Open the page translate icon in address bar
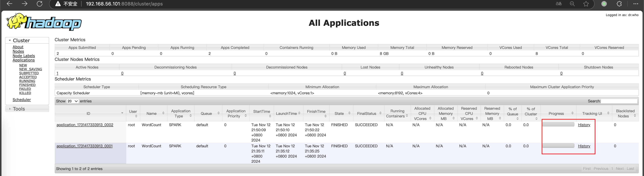This screenshot has height=176, width=644. [x=559, y=4]
